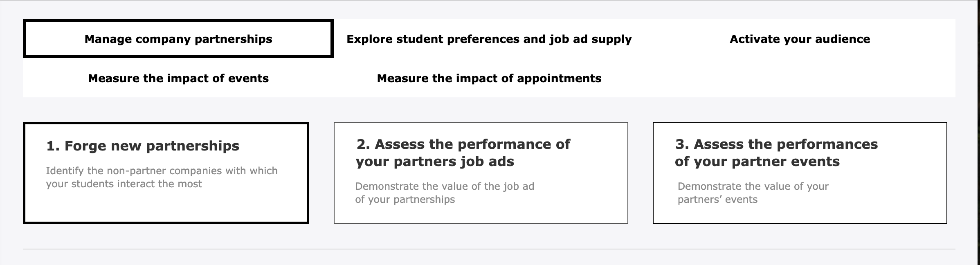Click the 'of your partner events' heading line
Image resolution: width=980 pixels, height=265 pixels.
pyautogui.click(x=757, y=161)
